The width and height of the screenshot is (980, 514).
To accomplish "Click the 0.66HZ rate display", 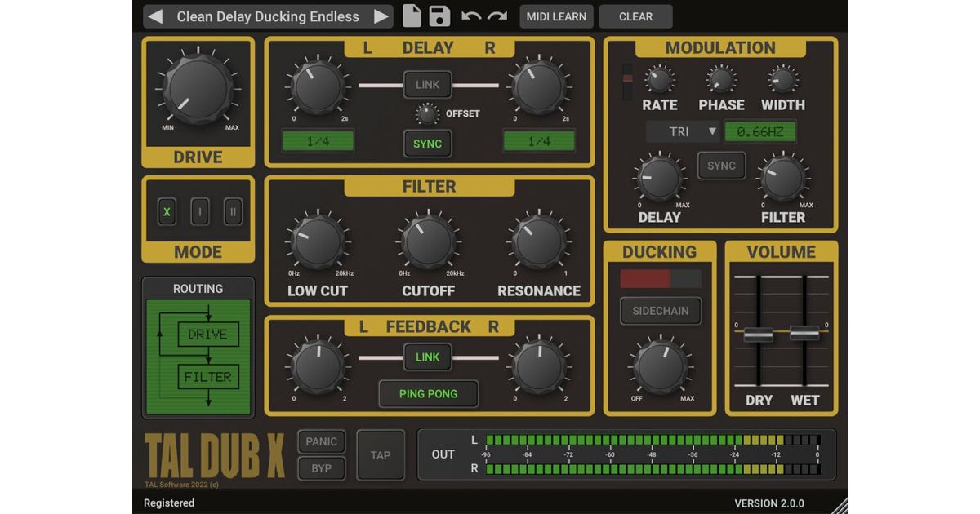I will (x=759, y=131).
